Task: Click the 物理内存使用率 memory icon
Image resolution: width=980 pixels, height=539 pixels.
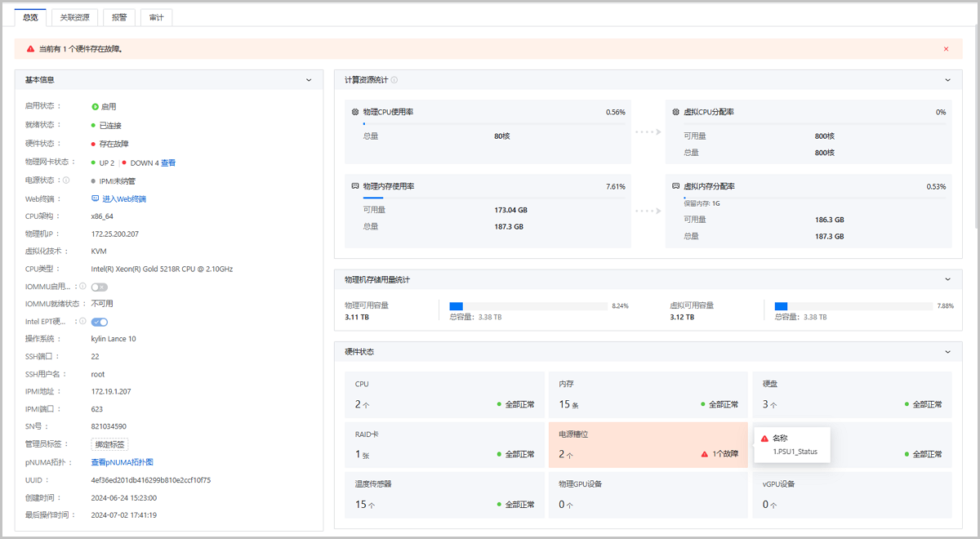Action: (x=355, y=186)
